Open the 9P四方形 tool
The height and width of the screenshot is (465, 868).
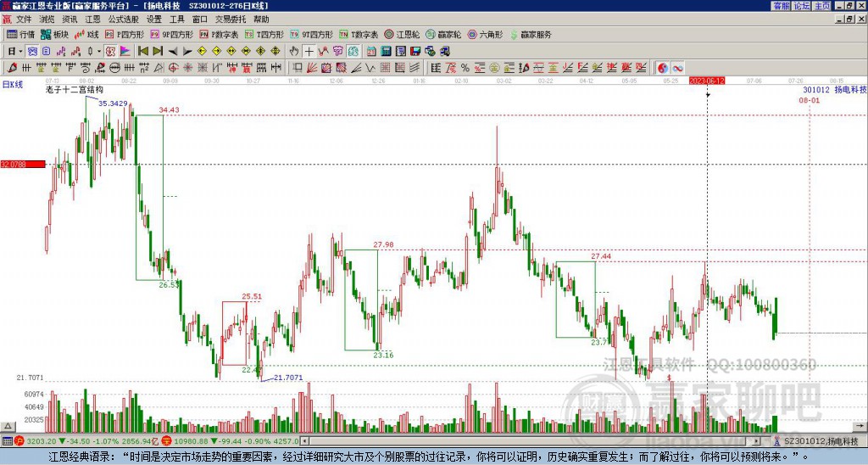click(x=172, y=34)
